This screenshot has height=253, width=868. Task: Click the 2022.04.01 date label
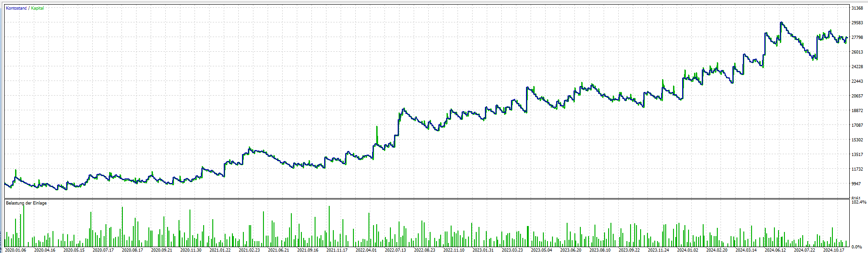(x=366, y=250)
